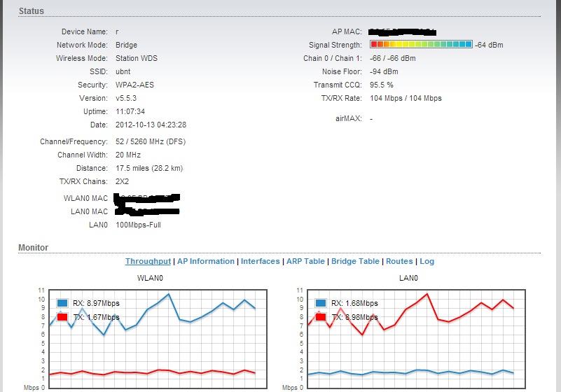Click the distance value 17.5 miles (28.2 km)
This screenshot has width=561, height=392.
click(149, 168)
